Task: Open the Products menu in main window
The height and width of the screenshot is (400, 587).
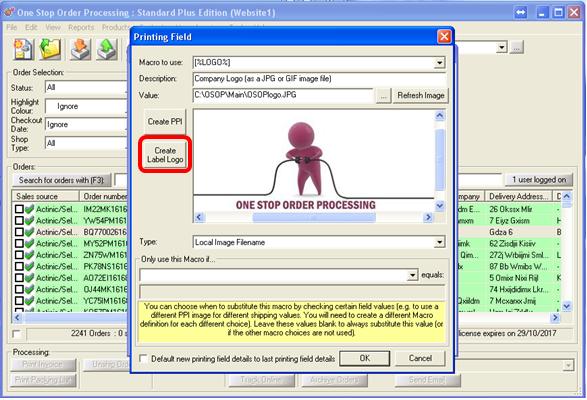Action: tap(116, 28)
